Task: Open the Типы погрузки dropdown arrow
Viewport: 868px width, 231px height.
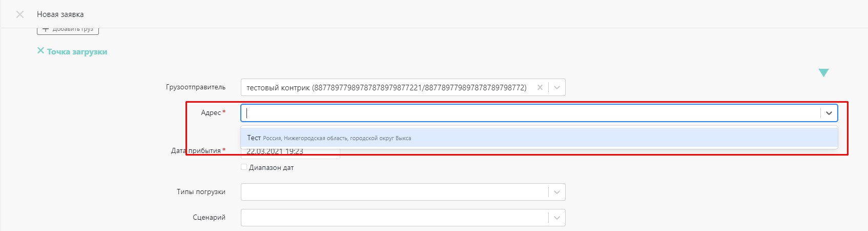Action: pos(557,192)
